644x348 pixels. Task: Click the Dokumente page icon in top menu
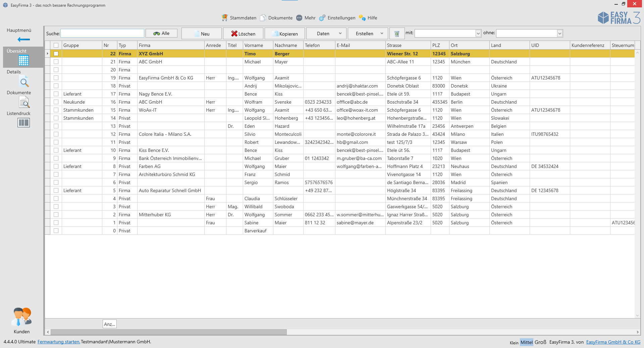pyautogui.click(x=263, y=18)
